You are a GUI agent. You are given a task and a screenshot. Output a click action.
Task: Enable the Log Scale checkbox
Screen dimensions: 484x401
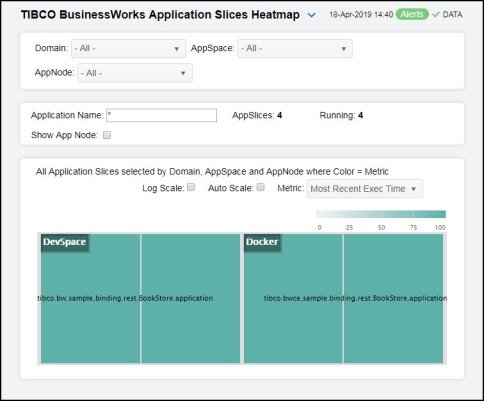tap(191, 187)
